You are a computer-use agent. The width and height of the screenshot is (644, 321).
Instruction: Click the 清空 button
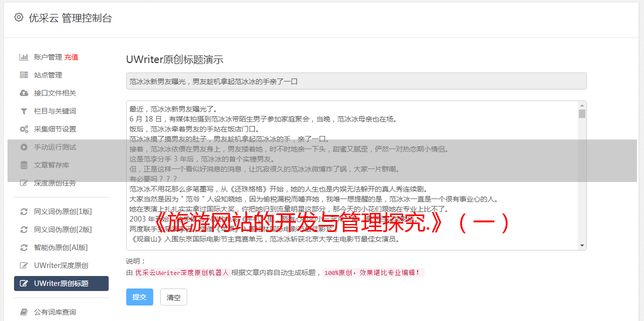(174, 297)
